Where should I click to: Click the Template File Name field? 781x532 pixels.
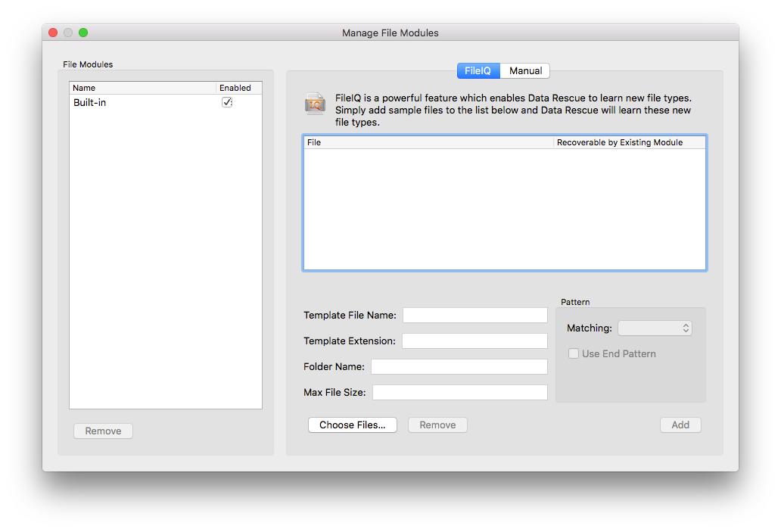click(x=475, y=315)
